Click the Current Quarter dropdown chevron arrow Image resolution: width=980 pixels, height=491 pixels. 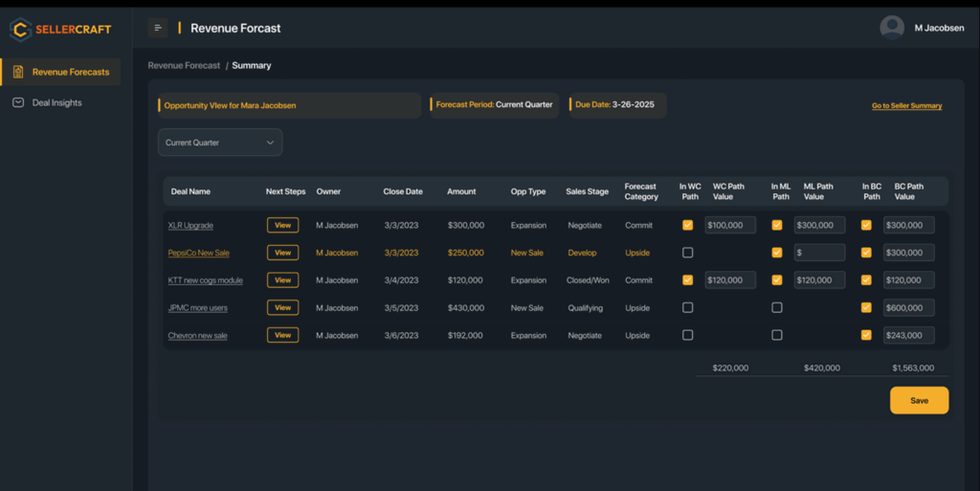270,143
